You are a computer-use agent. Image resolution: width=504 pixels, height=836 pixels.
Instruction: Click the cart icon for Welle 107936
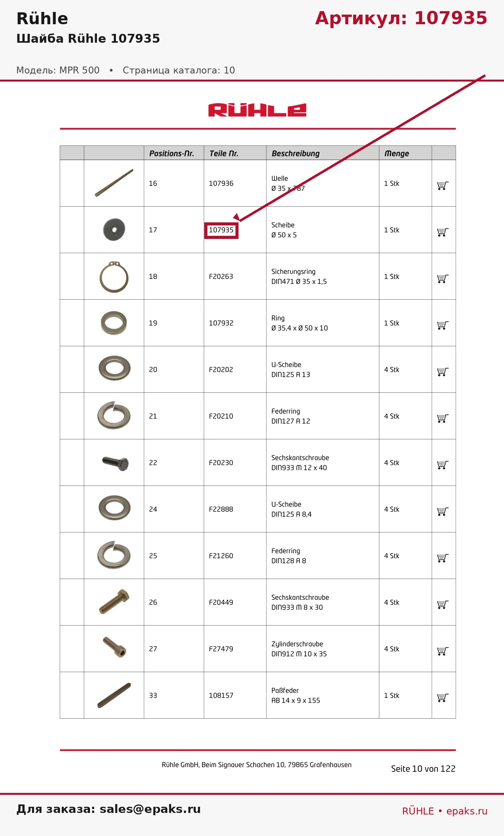tap(443, 186)
